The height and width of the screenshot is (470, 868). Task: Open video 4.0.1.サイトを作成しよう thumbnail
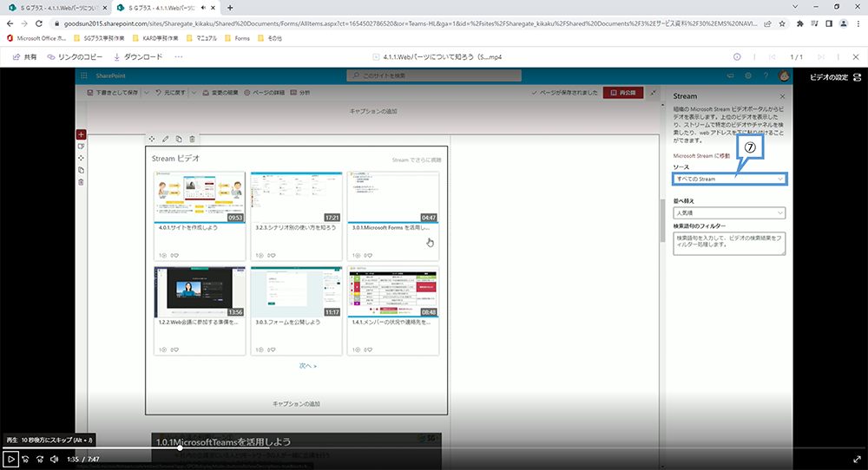point(200,198)
